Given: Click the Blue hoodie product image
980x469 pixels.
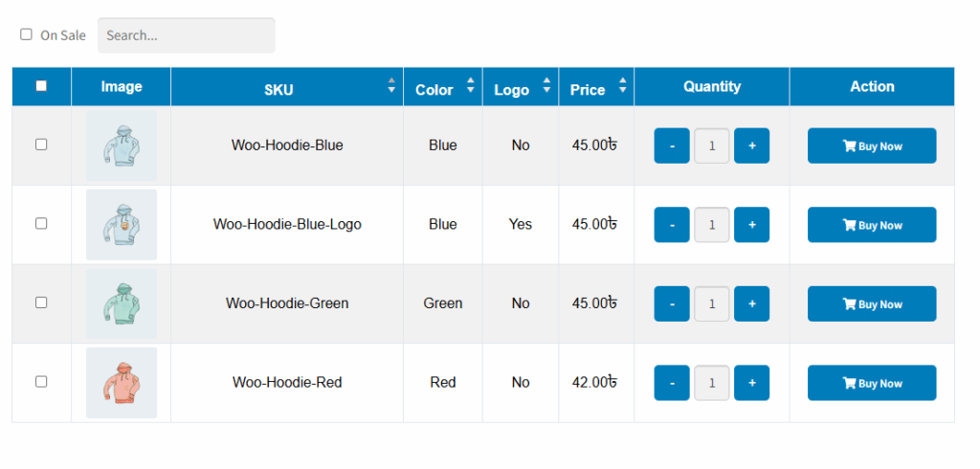Looking at the screenshot, I should click(x=122, y=145).
